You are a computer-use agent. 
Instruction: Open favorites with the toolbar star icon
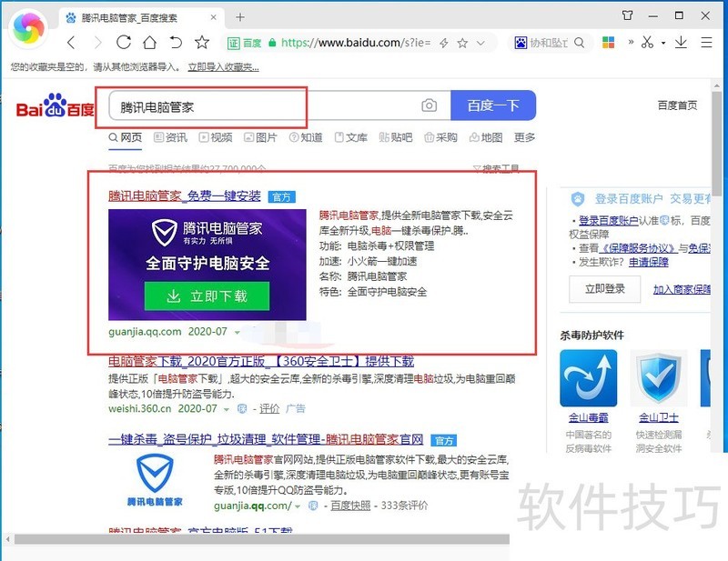(202, 42)
